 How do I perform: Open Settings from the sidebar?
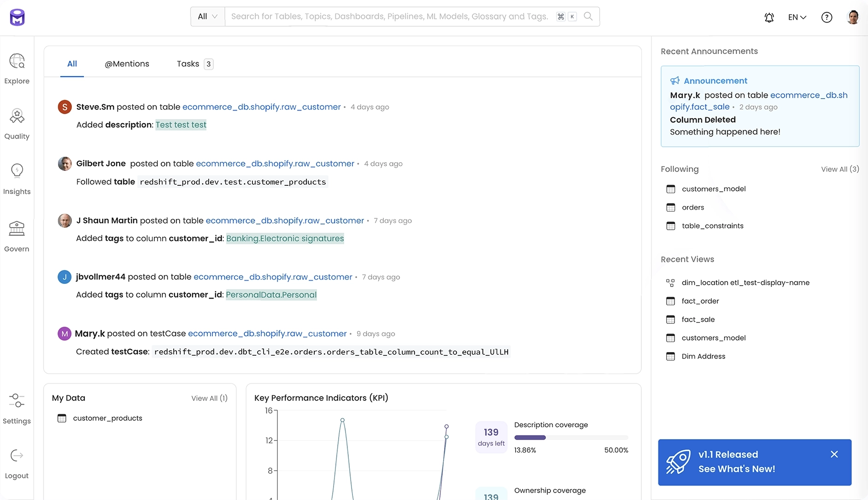[x=17, y=409]
